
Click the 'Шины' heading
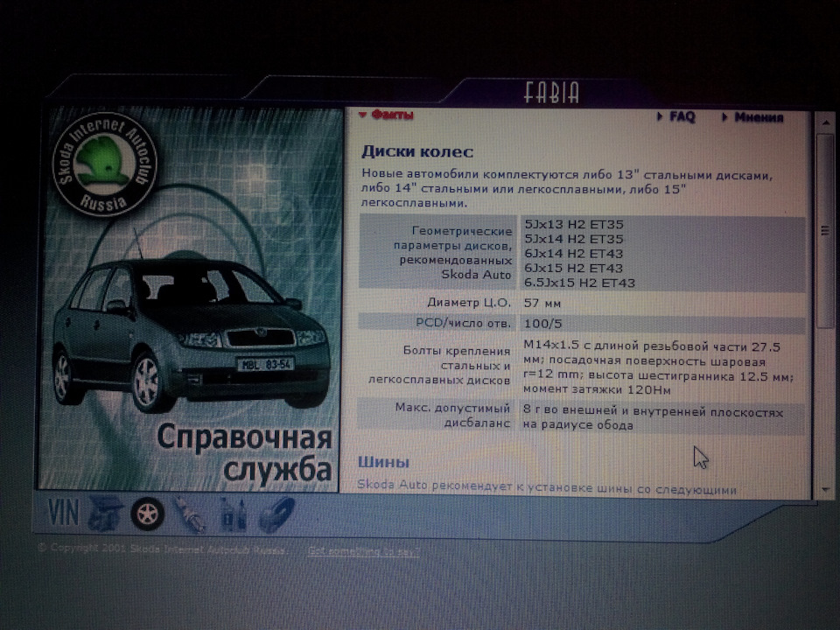383,462
